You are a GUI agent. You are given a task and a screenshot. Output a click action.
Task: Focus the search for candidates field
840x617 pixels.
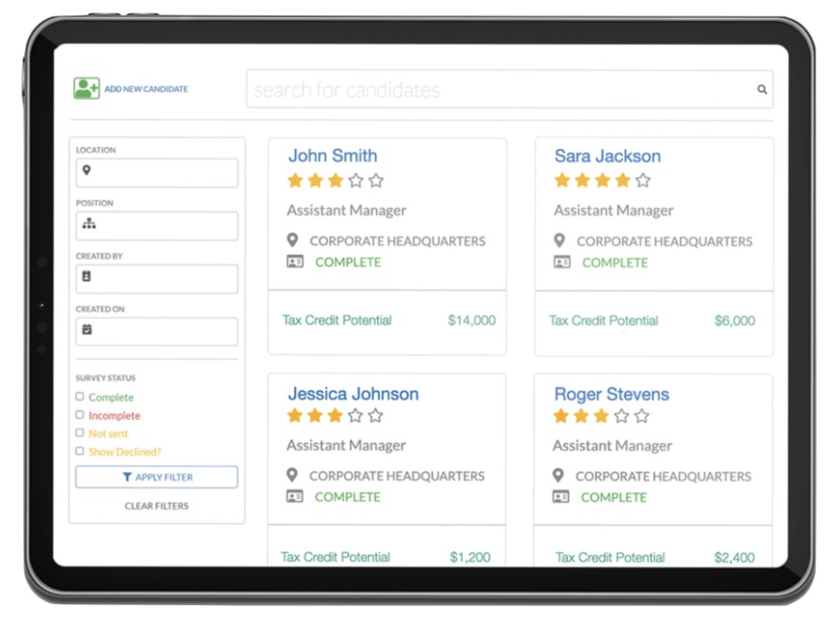click(x=509, y=89)
